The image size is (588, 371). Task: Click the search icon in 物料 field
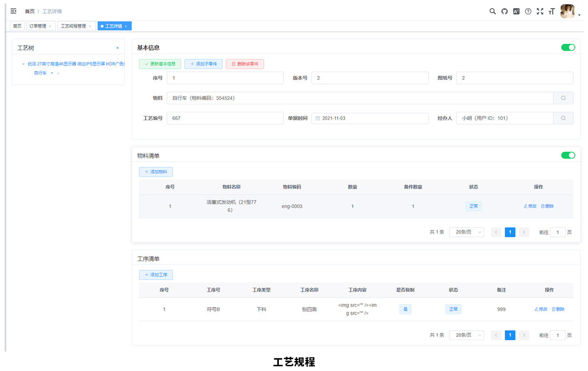pos(563,98)
